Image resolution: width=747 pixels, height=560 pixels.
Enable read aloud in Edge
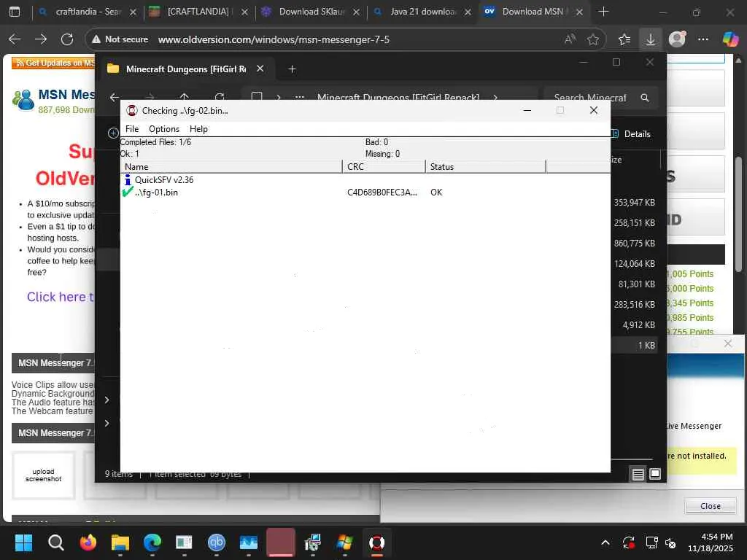tap(570, 39)
